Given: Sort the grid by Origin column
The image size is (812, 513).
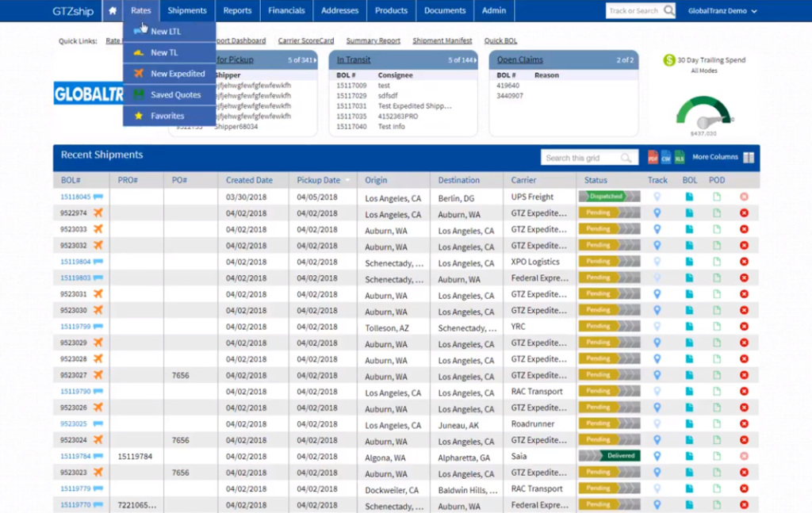Looking at the screenshot, I should (376, 180).
